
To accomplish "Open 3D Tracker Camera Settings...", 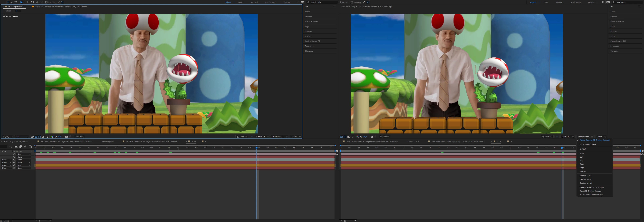I will pyautogui.click(x=592, y=194).
